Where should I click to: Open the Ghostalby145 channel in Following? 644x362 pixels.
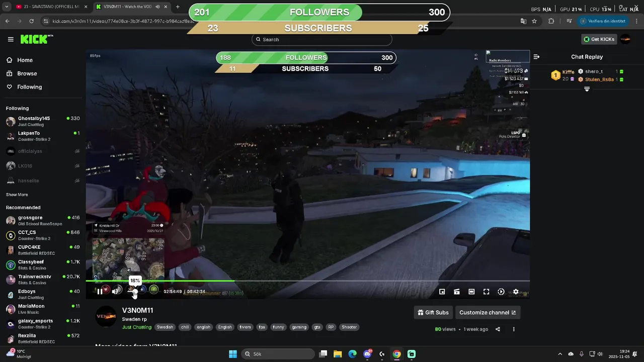point(43,121)
